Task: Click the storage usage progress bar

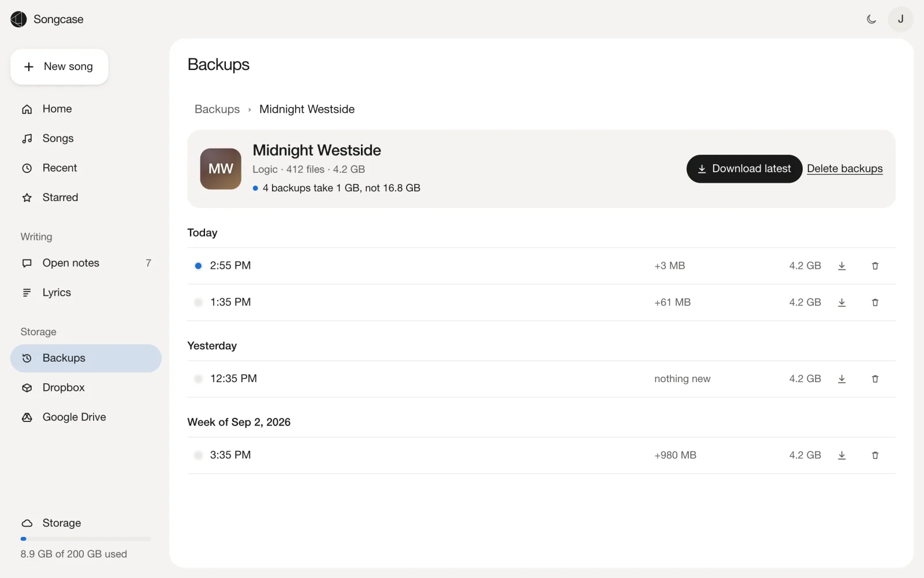Action: (85, 539)
